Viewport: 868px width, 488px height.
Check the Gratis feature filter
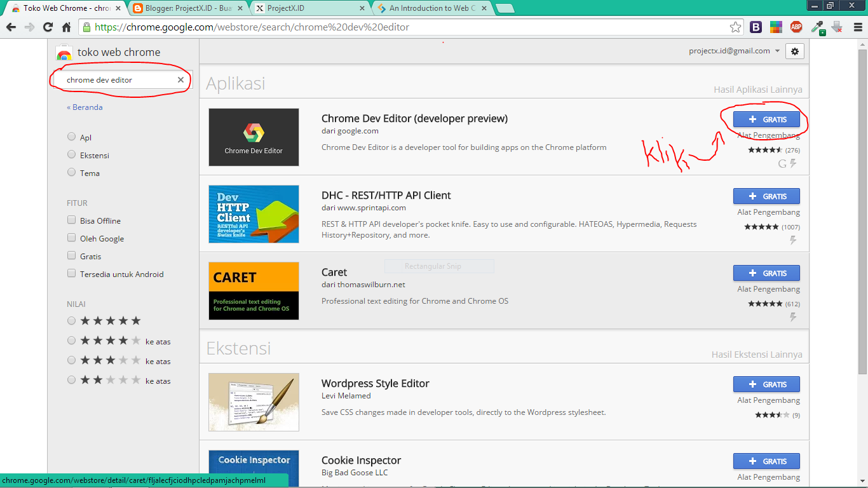(71, 256)
